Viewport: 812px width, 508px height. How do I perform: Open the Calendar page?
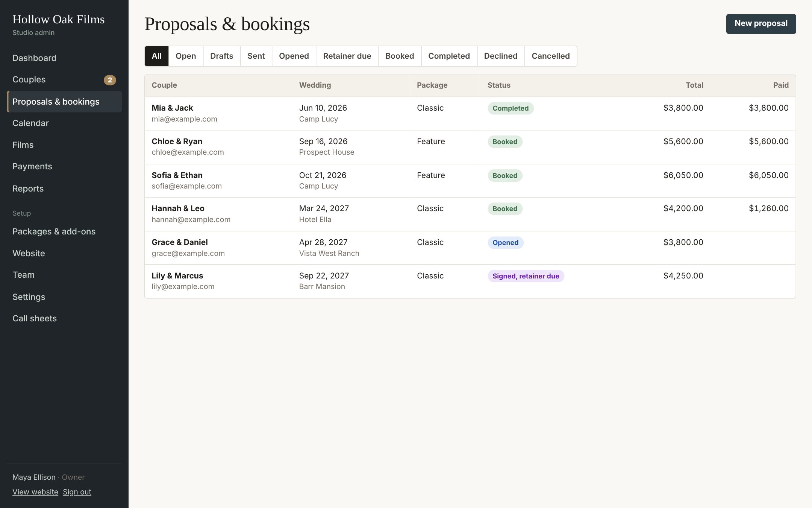tap(64, 123)
